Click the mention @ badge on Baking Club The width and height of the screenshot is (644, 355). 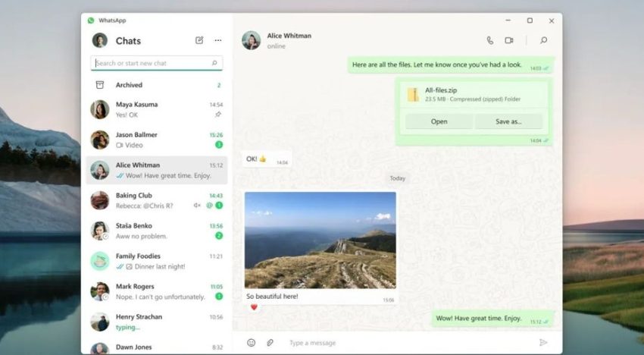click(x=209, y=206)
